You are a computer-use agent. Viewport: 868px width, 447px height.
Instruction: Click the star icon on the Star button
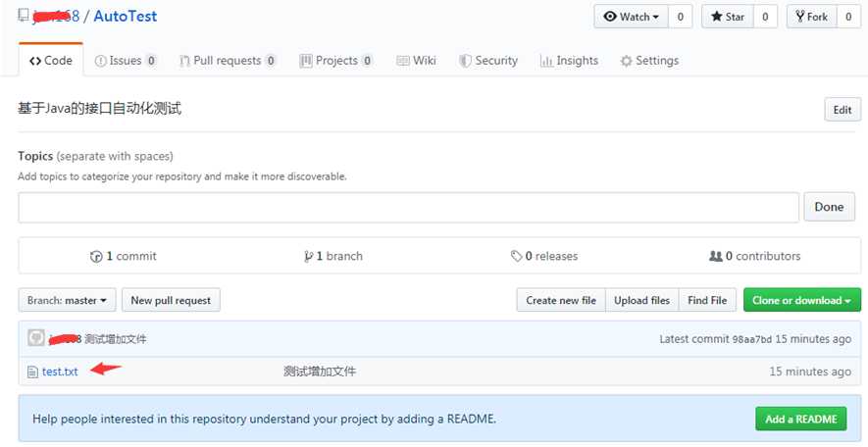tap(716, 17)
